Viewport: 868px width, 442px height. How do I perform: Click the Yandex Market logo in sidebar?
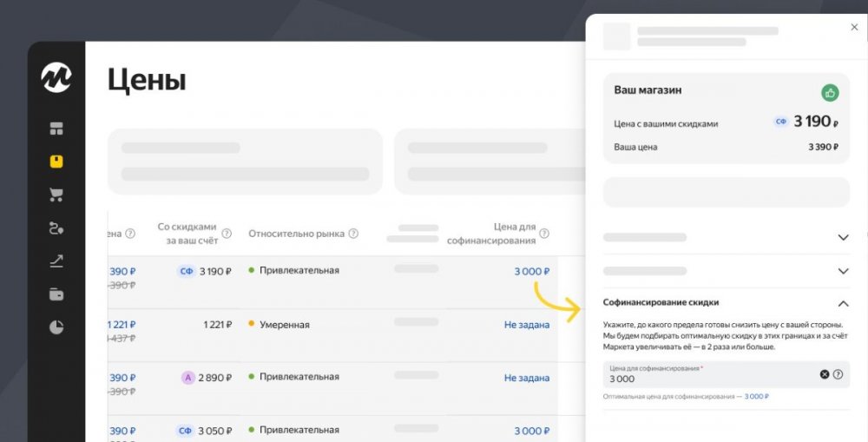pyautogui.click(x=56, y=77)
